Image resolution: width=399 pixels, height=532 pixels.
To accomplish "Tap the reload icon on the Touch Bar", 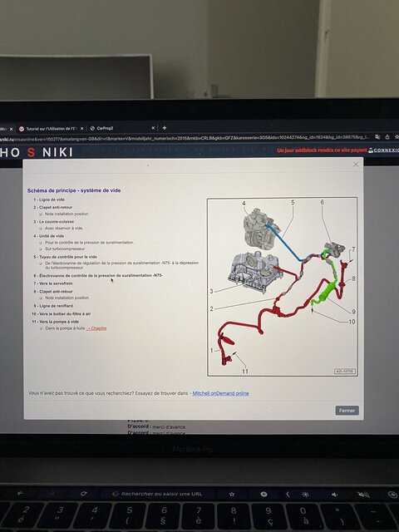I will pos(83,494).
